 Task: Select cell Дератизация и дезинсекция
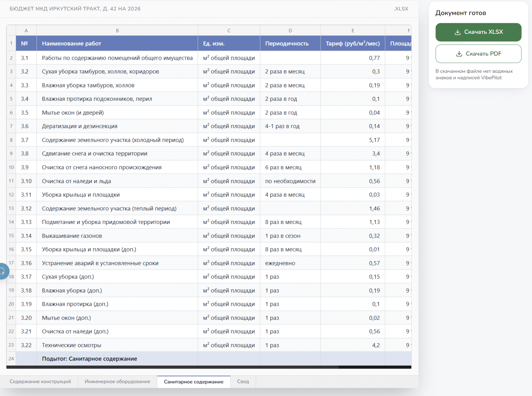tap(117, 126)
